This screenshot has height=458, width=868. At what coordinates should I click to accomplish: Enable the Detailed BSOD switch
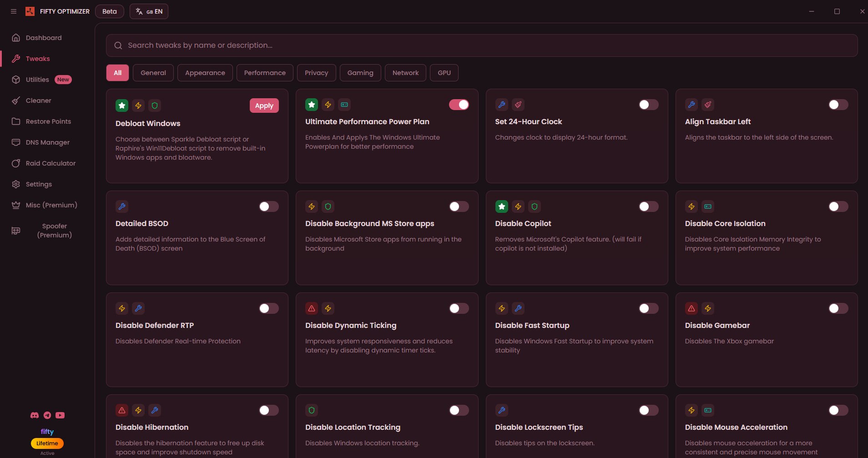(269, 206)
